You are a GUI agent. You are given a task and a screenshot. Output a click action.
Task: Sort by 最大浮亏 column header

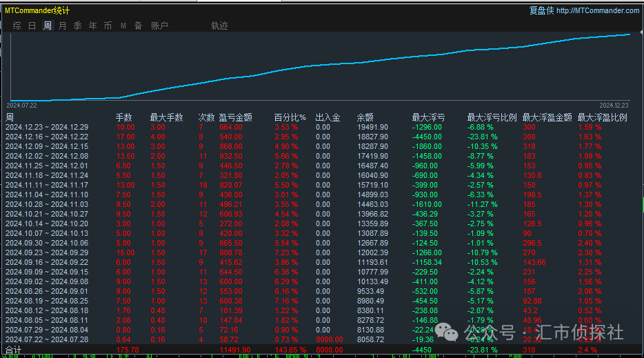click(x=428, y=117)
